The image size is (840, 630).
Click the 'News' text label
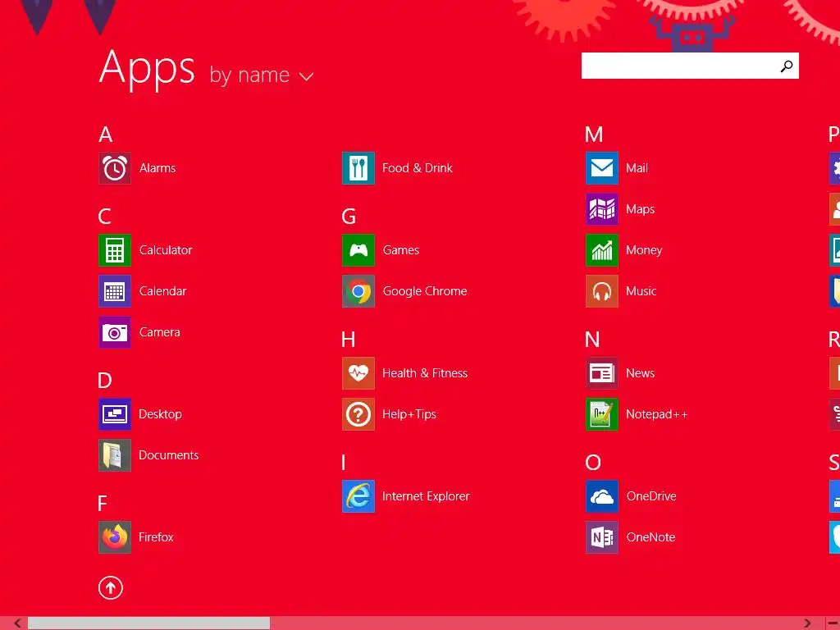[640, 373]
